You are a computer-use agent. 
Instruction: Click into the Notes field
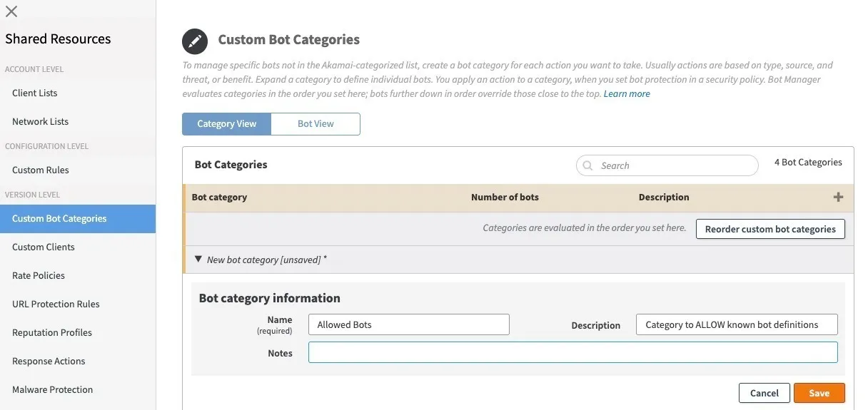[x=573, y=352]
